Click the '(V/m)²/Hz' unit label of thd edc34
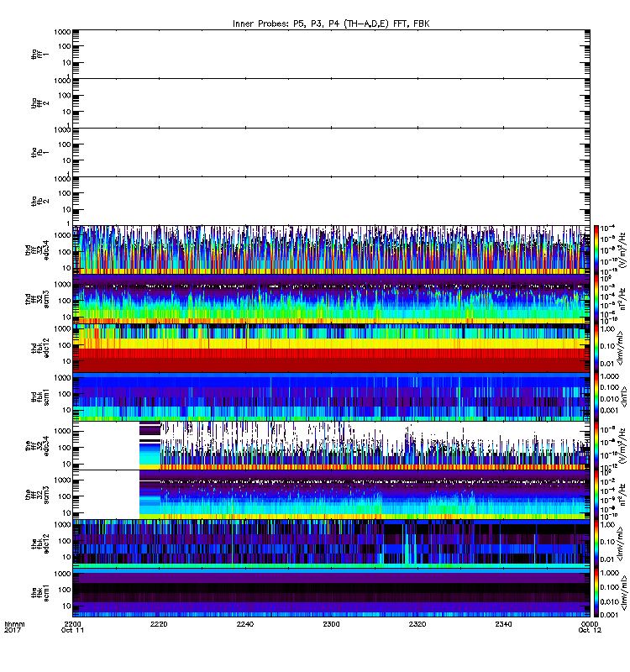This screenshot has height=672, width=630. click(622, 250)
